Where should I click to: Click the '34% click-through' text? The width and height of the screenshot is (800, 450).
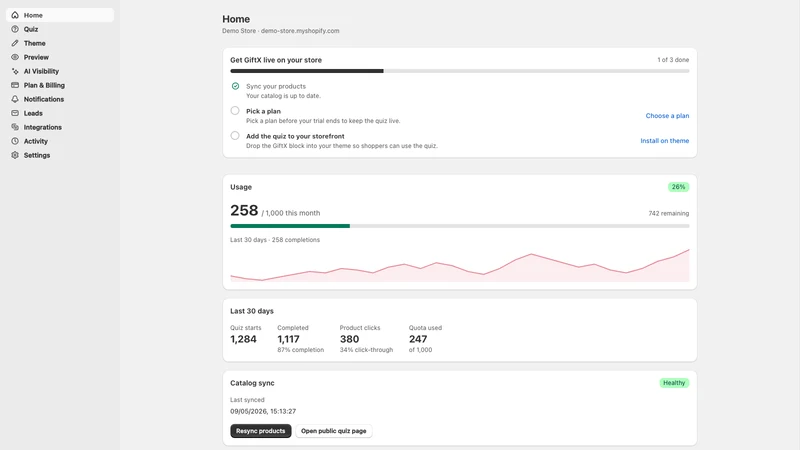366,350
